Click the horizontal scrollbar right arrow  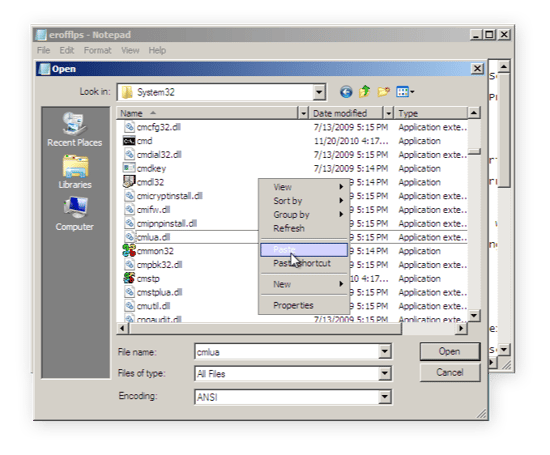point(461,328)
